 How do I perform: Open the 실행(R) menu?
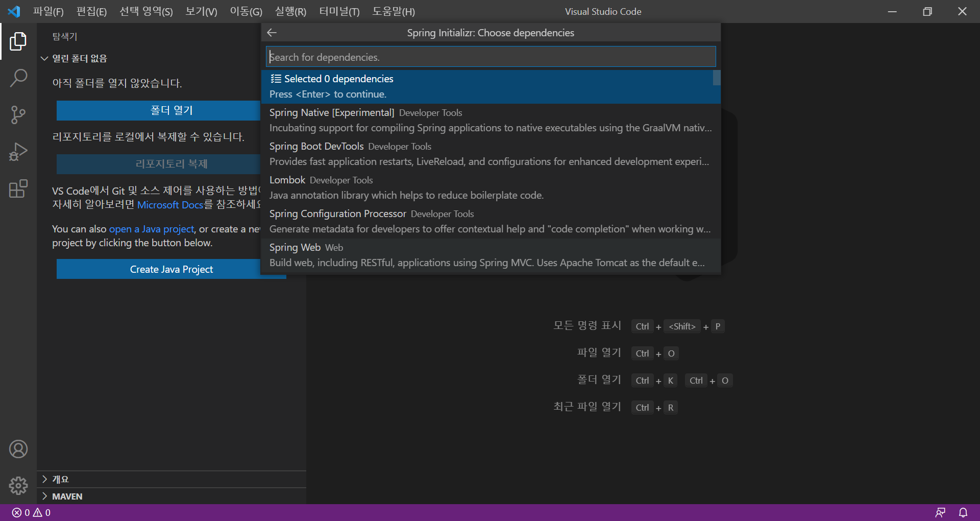[290, 11]
